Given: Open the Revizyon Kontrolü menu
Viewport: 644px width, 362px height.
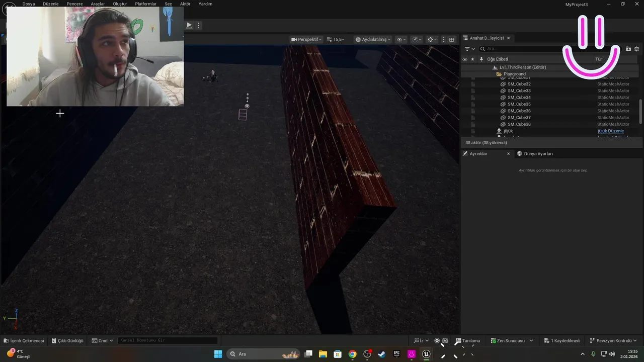Looking at the screenshot, I should pos(613,340).
